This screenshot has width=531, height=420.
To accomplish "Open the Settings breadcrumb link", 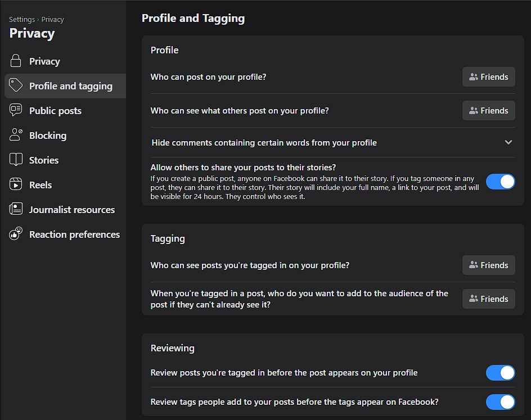I will [21, 19].
